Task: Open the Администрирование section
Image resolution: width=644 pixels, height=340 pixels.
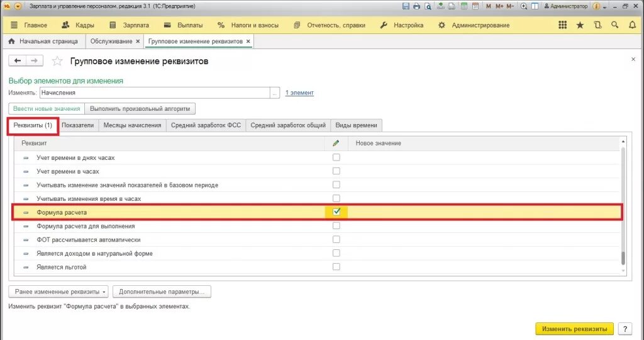Action: pyautogui.click(x=474, y=25)
